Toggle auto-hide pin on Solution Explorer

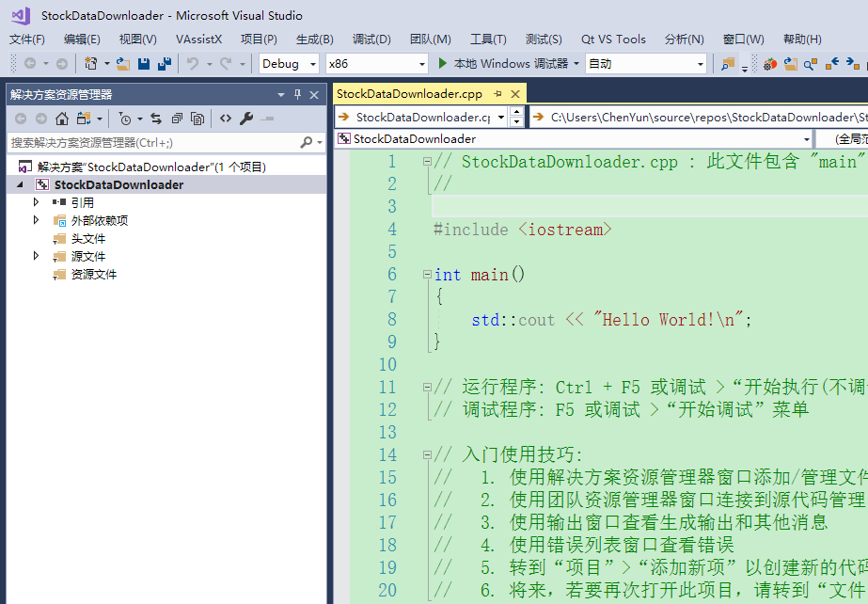[297, 95]
